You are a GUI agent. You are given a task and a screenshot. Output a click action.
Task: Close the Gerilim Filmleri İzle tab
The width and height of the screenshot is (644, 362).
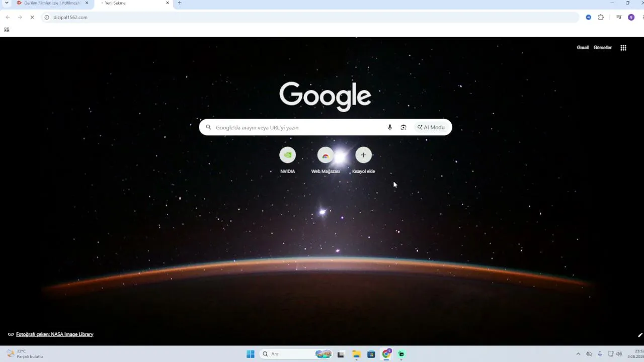coord(87,3)
